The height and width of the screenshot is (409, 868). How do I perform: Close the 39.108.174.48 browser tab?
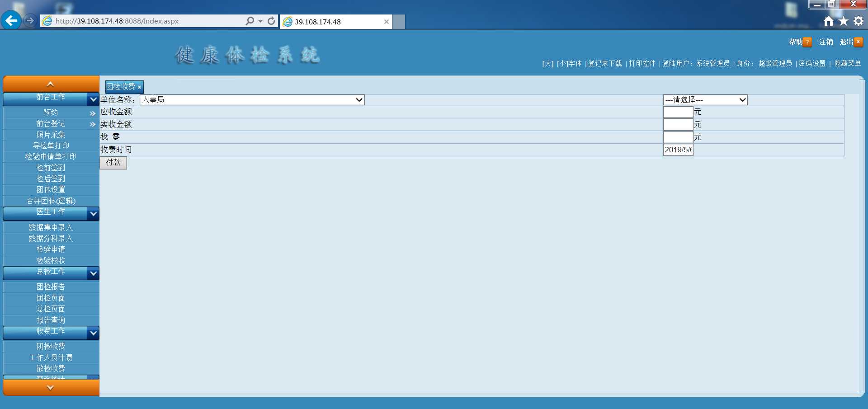coord(386,22)
